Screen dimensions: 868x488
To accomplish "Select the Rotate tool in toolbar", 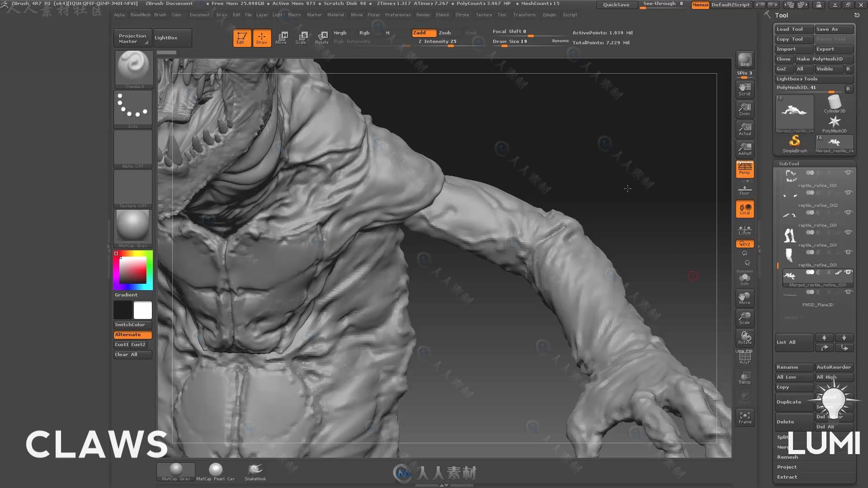I will click(322, 38).
